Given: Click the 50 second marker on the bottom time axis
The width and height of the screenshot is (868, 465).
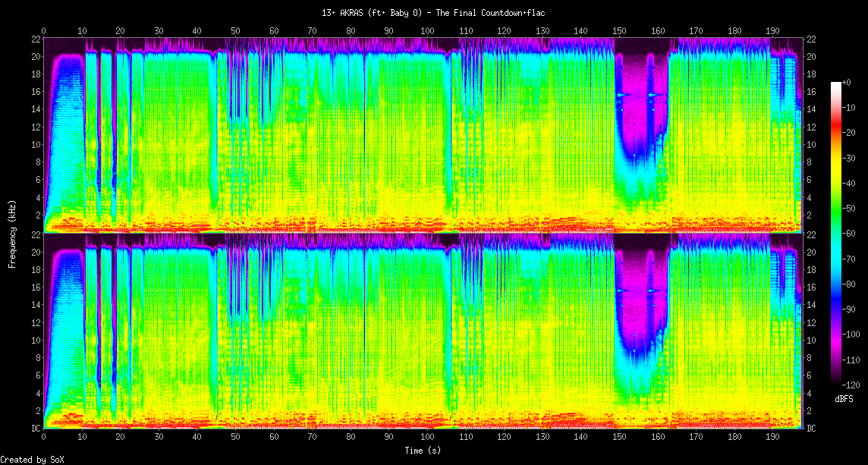Looking at the screenshot, I should 235,438.
